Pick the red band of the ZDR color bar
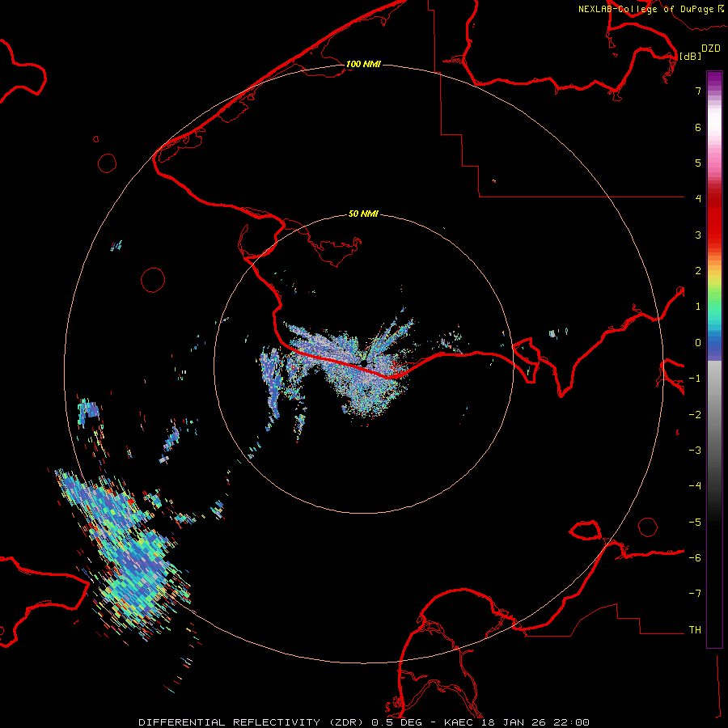The image size is (728, 728). 714,217
